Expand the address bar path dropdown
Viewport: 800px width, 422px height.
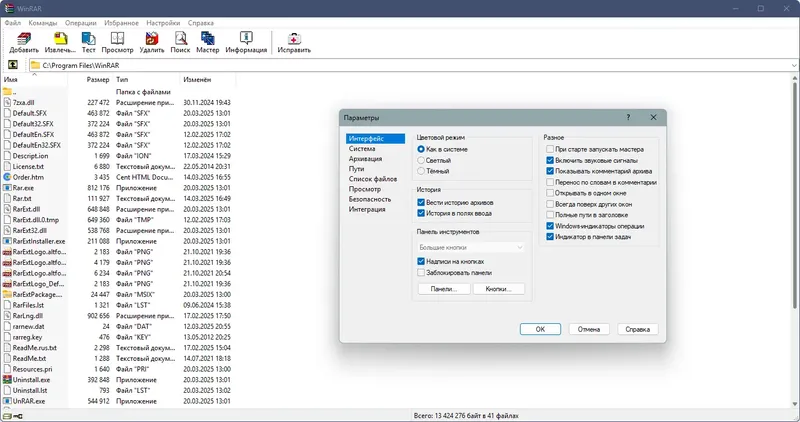(794, 65)
